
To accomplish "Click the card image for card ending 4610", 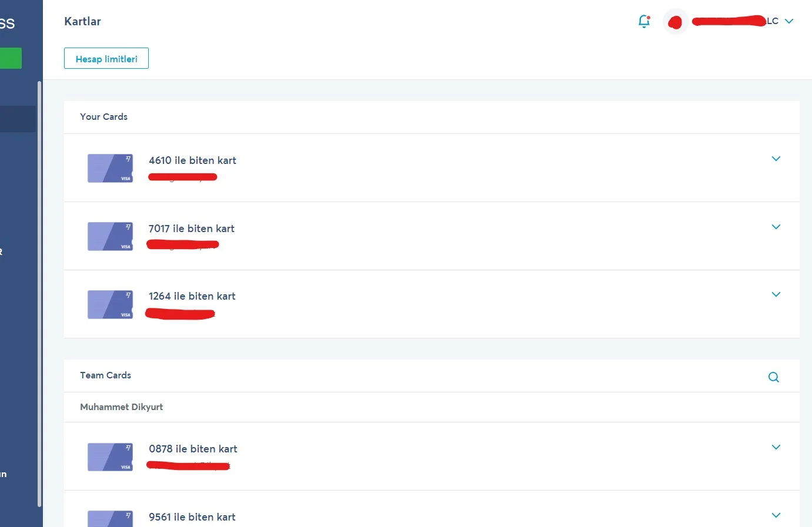I will pyautogui.click(x=110, y=169).
